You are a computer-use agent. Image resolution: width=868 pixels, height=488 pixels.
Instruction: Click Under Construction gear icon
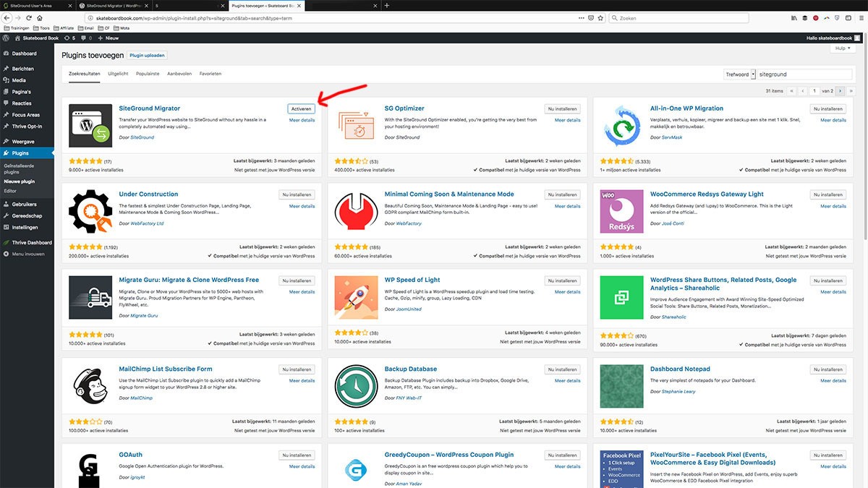(x=90, y=212)
